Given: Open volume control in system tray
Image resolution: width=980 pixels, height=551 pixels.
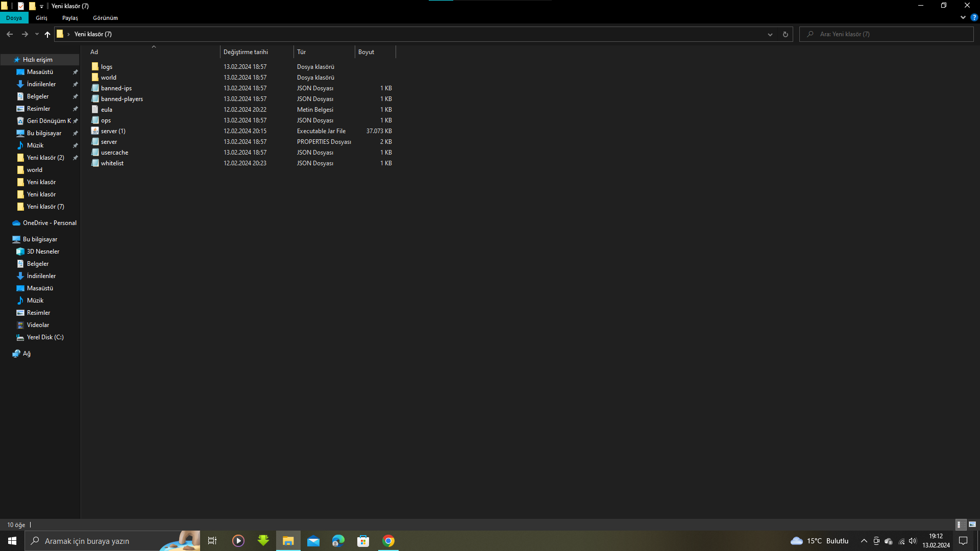Looking at the screenshot, I should (x=913, y=541).
